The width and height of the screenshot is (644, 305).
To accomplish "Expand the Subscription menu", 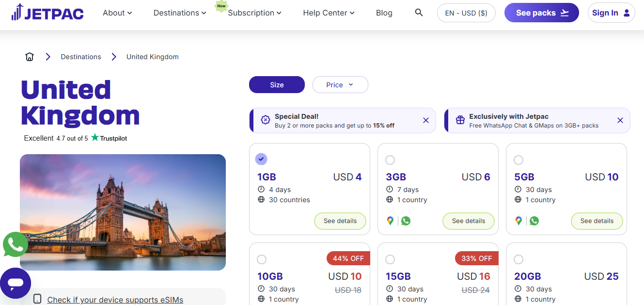I will pyautogui.click(x=254, y=13).
